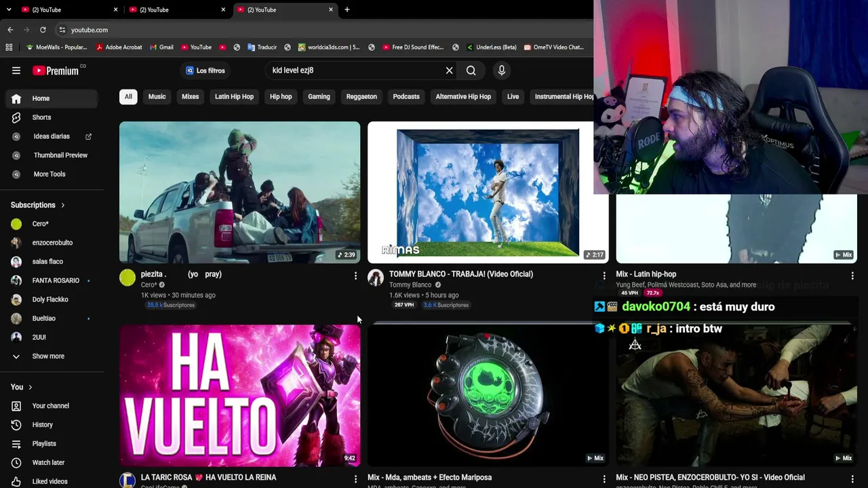Image resolution: width=868 pixels, height=488 pixels.
Task: Play the HA VUELTO Taric thumbnail
Action: point(239,396)
